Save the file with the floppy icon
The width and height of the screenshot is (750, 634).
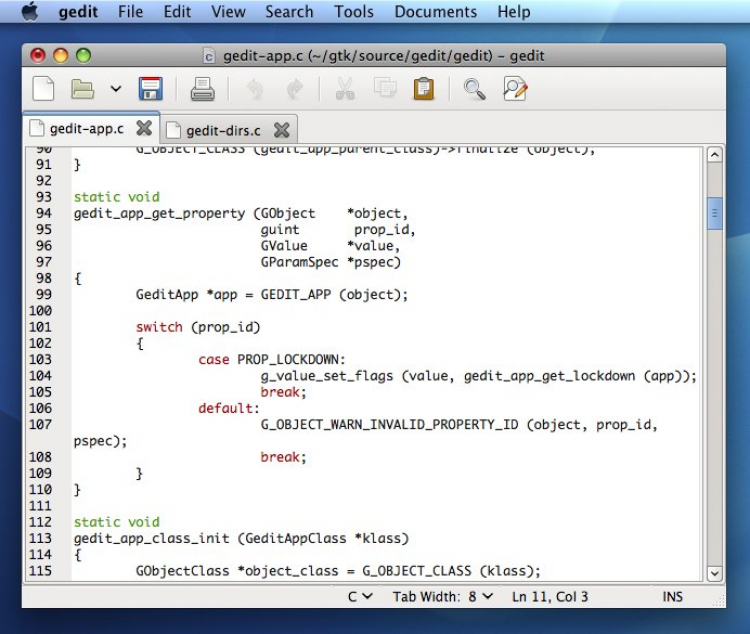[x=151, y=89]
